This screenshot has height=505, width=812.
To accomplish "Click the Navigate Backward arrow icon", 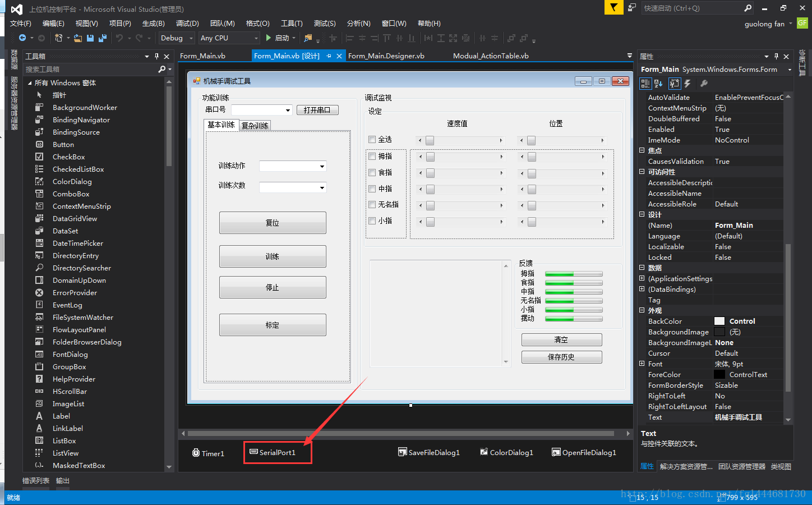I will click(x=22, y=38).
